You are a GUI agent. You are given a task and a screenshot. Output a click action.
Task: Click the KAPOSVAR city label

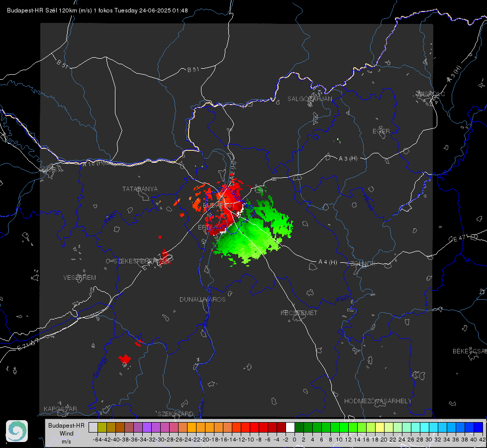[x=60, y=409]
